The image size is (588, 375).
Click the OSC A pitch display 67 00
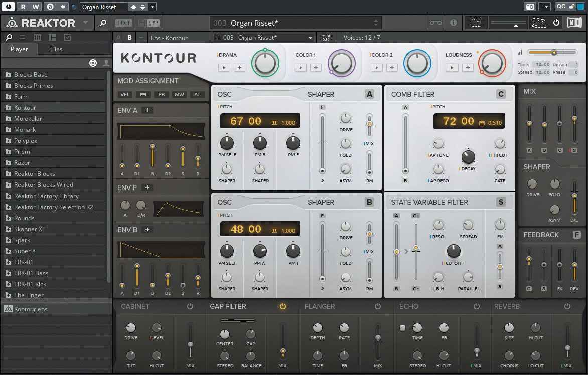coord(259,121)
